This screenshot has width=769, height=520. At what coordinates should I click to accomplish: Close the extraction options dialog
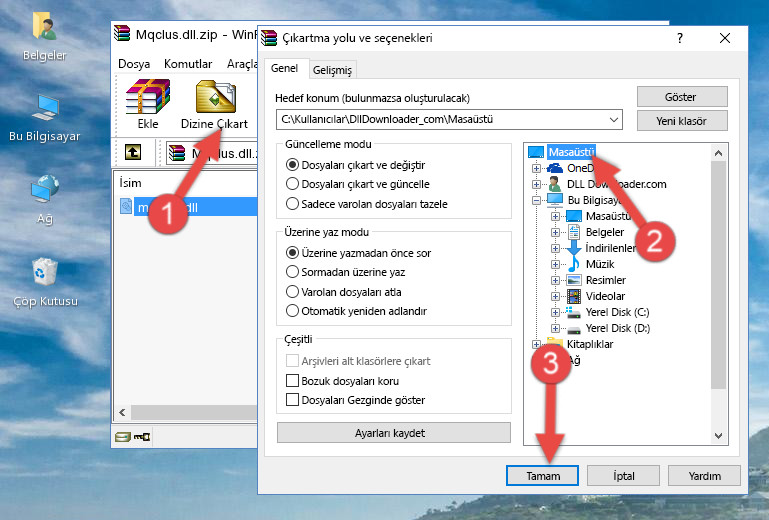(x=725, y=38)
